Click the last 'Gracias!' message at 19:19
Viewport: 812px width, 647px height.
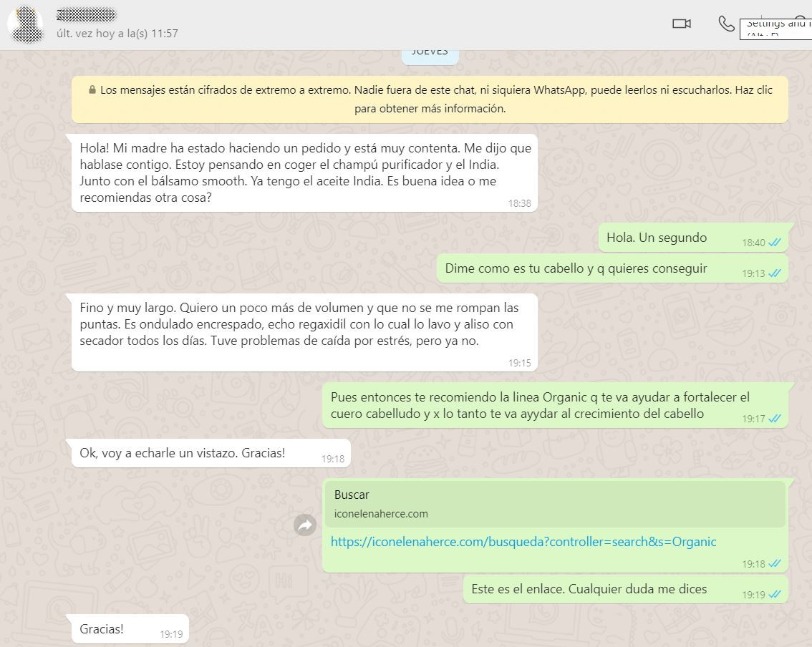pos(130,629)
